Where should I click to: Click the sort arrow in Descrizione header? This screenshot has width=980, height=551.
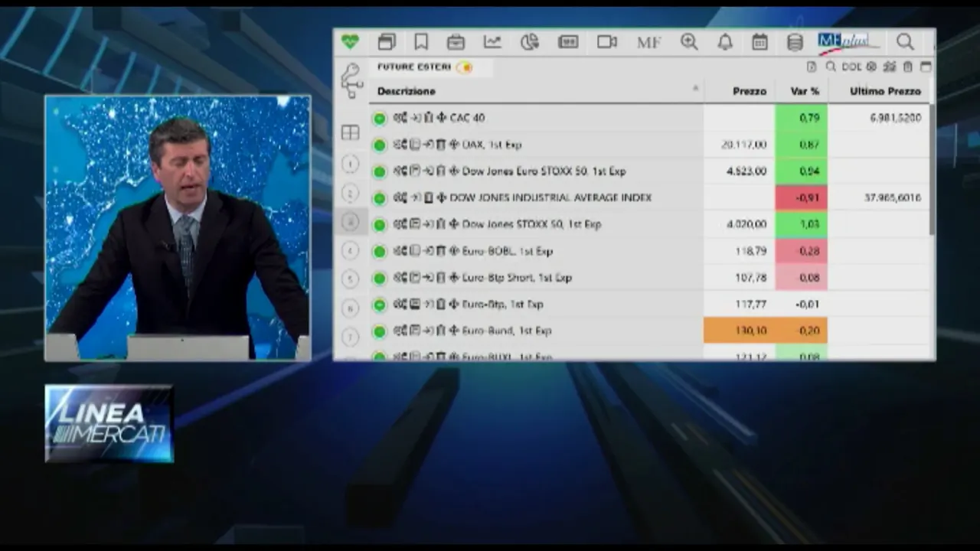click(695, 89)
